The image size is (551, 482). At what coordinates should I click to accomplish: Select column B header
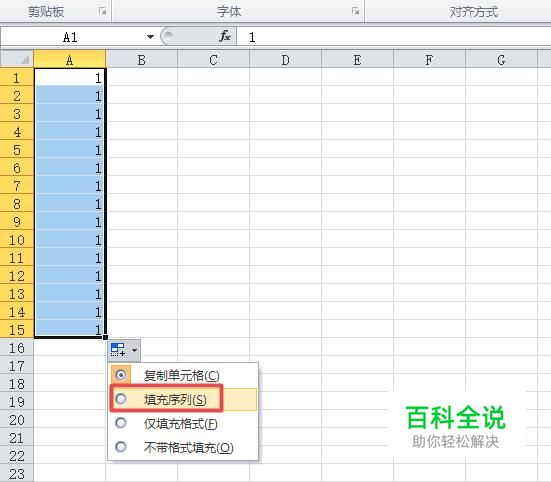[x=142, y=60]
